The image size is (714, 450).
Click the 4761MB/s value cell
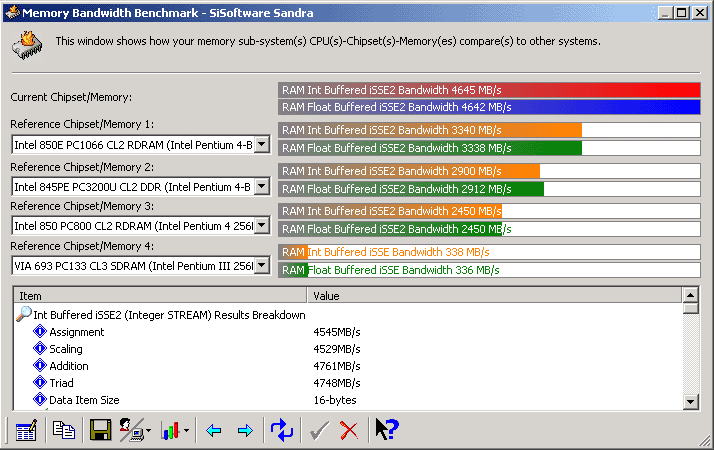pyautogui.click(x=337, y=366)
